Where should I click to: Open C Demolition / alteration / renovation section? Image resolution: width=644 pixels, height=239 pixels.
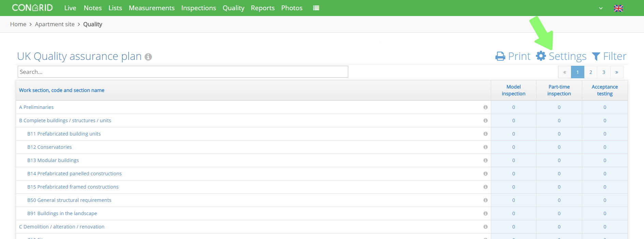point(62,227)
